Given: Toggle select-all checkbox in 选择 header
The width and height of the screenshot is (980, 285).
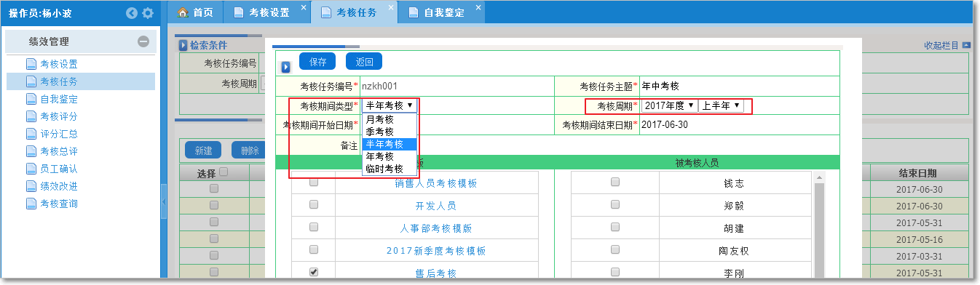Looking at the screenshot, I should tap(224, 172).
